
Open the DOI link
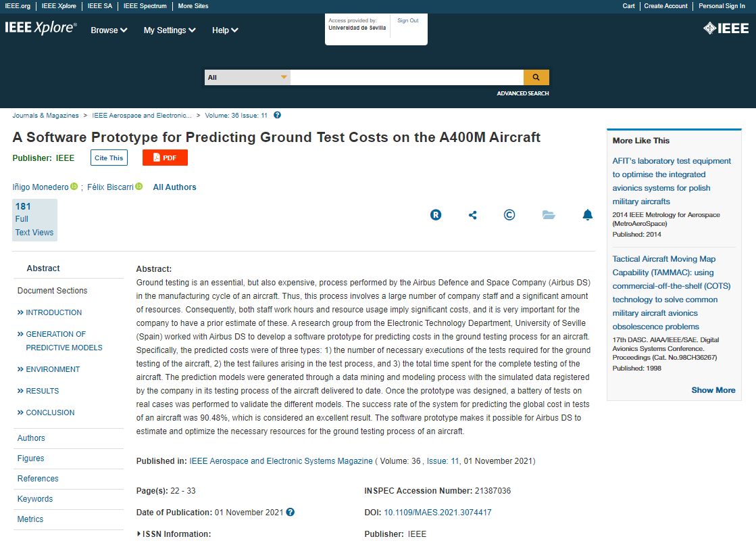438,513
